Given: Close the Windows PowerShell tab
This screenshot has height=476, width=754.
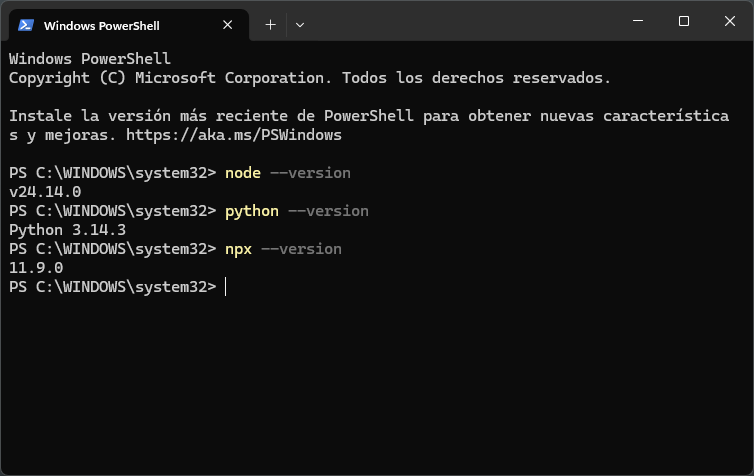Looking at the screenshot, I should point(227,25).
